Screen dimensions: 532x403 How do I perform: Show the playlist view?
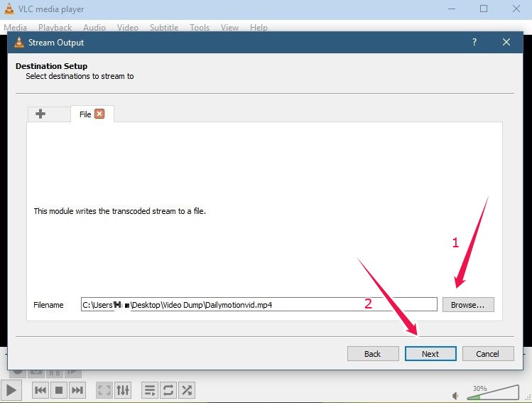[150, 390]
